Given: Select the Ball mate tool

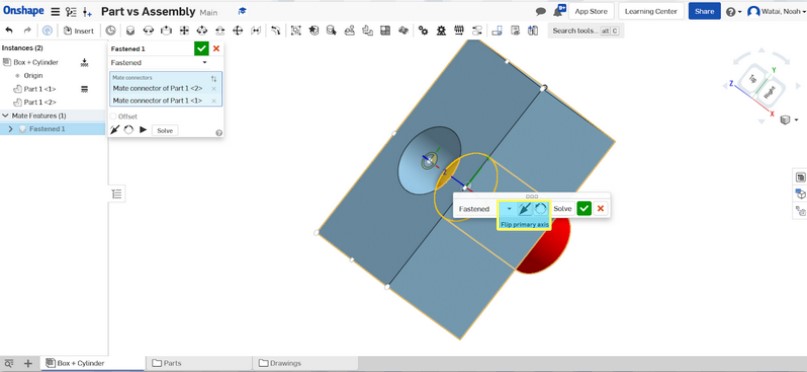Looking at the screenshot, I should 237,30.
